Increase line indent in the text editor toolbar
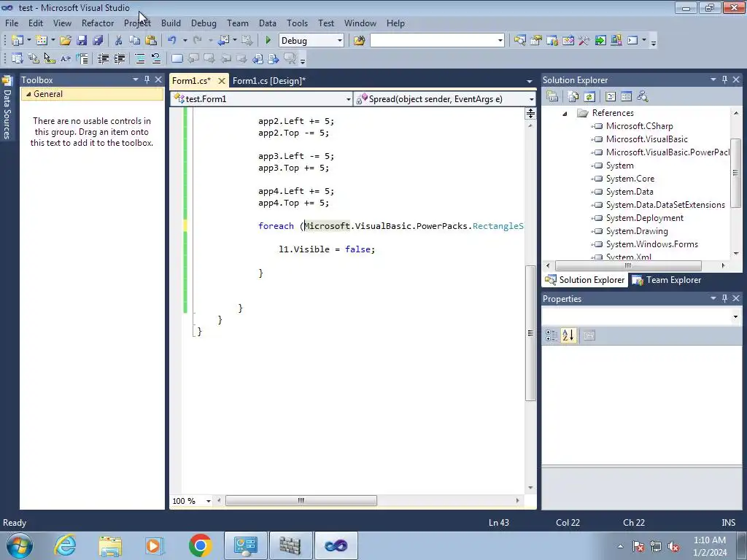Viewport: 747px width, 560px height. click(x=119, y=58)
